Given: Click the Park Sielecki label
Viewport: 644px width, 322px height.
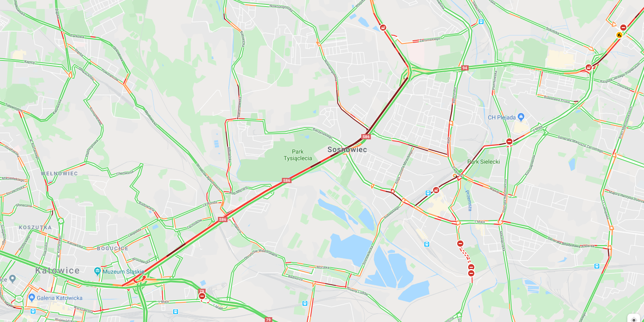Looking at the screenshot, I should tap(484, 162).
